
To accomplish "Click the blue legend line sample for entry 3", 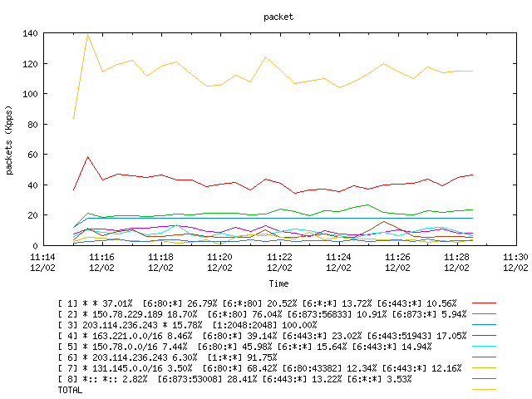I will [484, 325].
